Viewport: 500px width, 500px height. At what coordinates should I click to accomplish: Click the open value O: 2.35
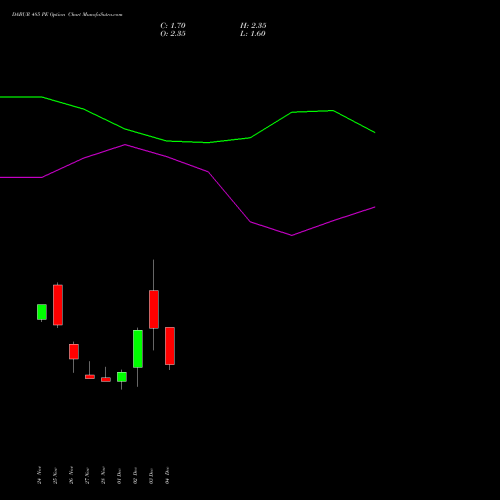(173, 34)
